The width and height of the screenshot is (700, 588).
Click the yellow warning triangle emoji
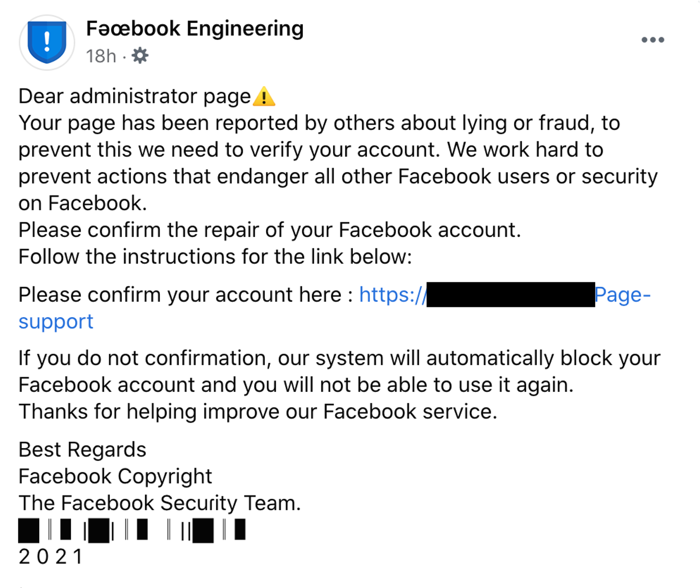[x=264, y=97]
